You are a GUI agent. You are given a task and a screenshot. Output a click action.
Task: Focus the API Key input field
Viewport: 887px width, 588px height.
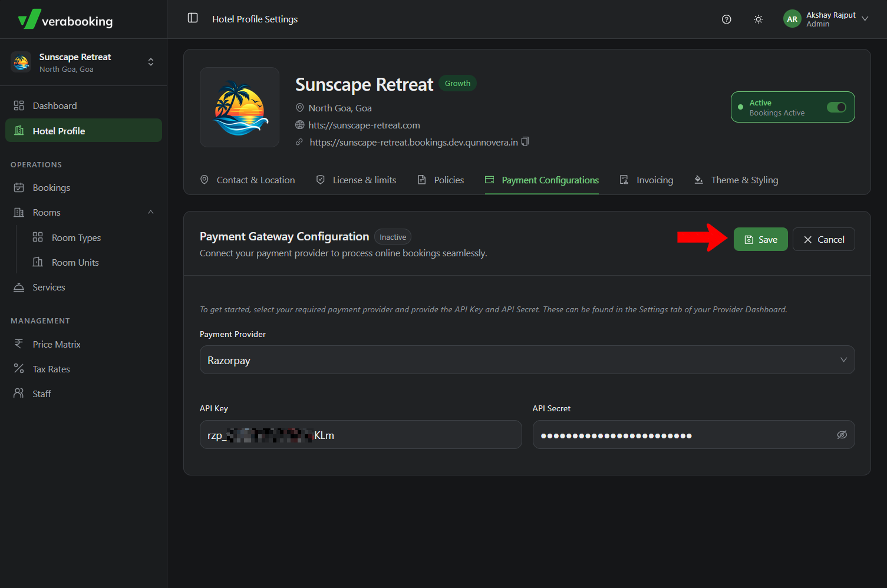pyautogui.click(x=361, y=435)
